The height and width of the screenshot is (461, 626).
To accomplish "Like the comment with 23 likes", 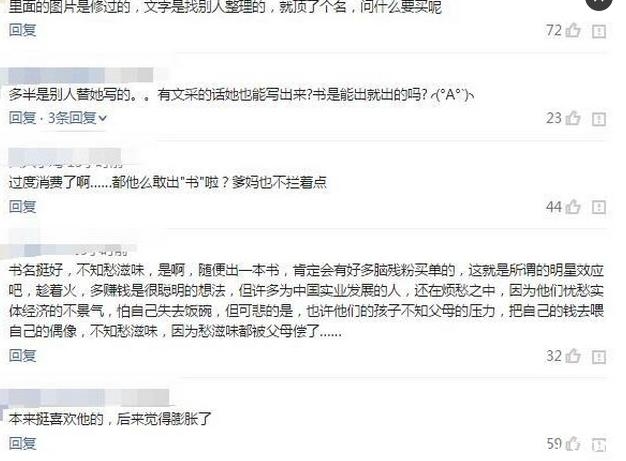I will coord(573,118).
